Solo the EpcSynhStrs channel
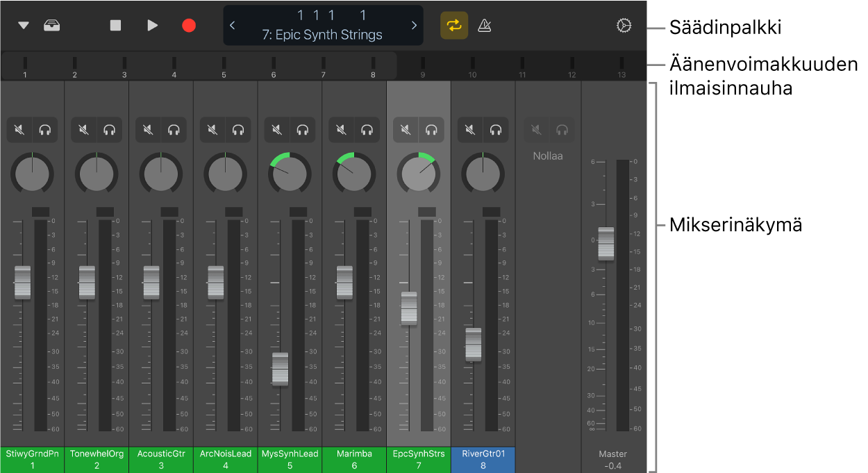 tap(431, 129)
